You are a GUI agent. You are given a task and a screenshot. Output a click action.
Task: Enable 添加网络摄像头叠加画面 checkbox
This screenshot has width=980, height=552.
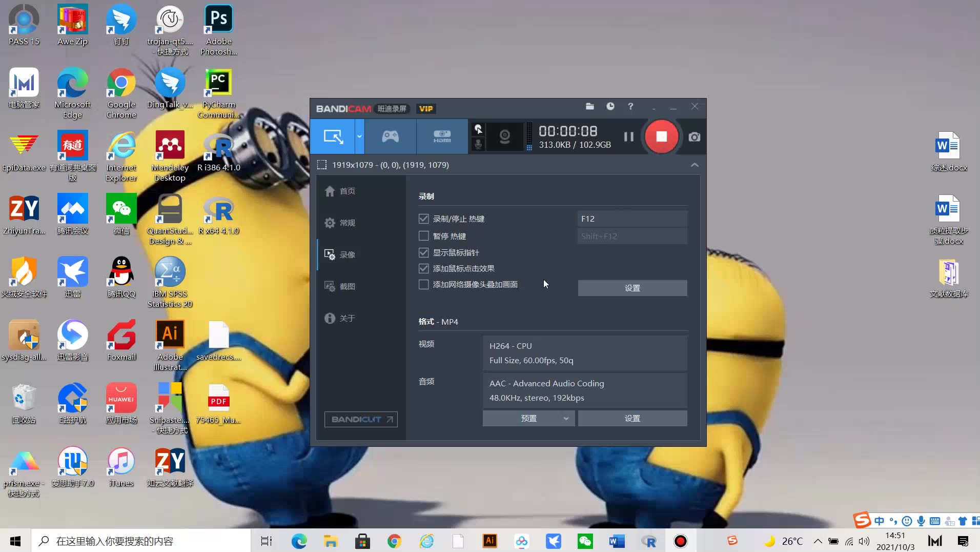coord(423,284)
